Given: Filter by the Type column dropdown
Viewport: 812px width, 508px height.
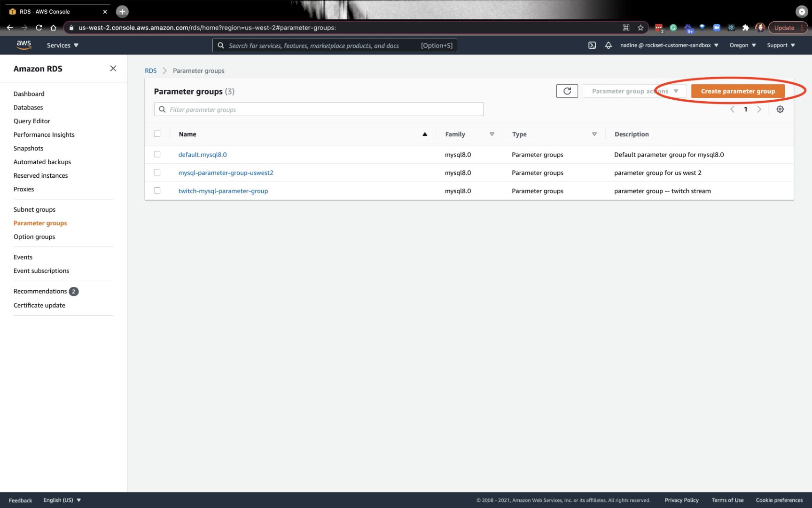Looking at the screenshot, I should (594, 134).
